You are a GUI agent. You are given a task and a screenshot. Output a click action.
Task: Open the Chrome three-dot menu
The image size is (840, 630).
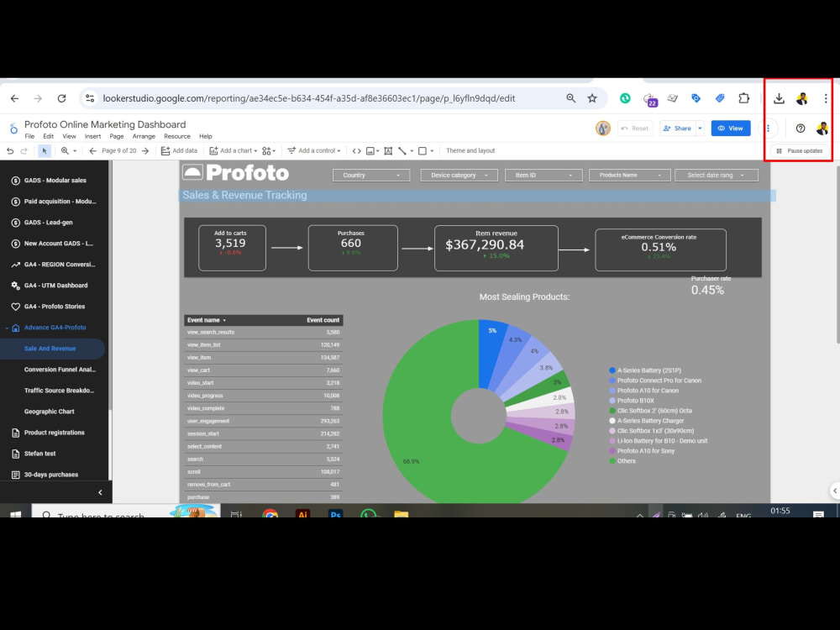coord(826,98)
